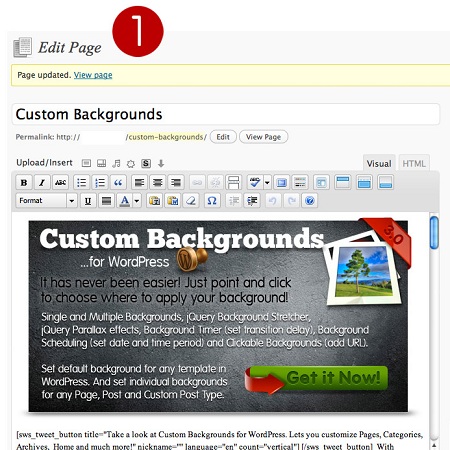This screenshot has height=450, width=450.
Task: Paste as plain text
Action: coord(154,201)
